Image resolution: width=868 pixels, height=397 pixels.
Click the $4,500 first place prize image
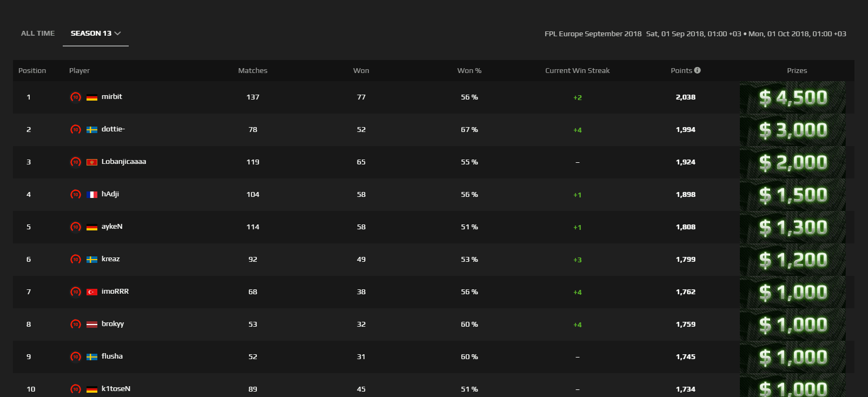coord(792,97)
